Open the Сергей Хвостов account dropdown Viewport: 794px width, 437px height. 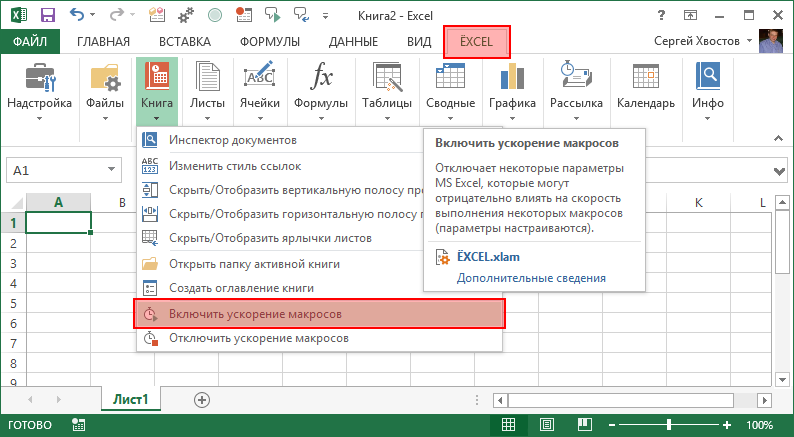(749, 41)
